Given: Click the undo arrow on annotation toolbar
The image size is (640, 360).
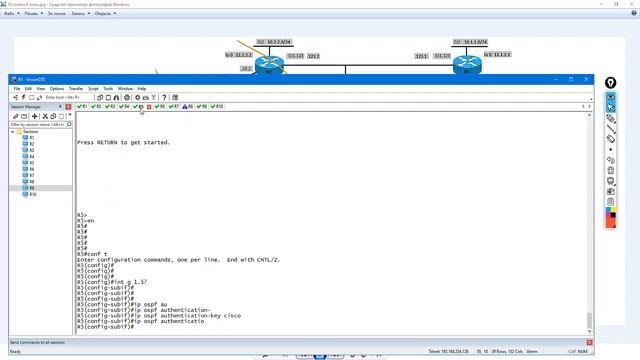Looking at the screenshot, I should pyautogui.click(x=611, y=160).
